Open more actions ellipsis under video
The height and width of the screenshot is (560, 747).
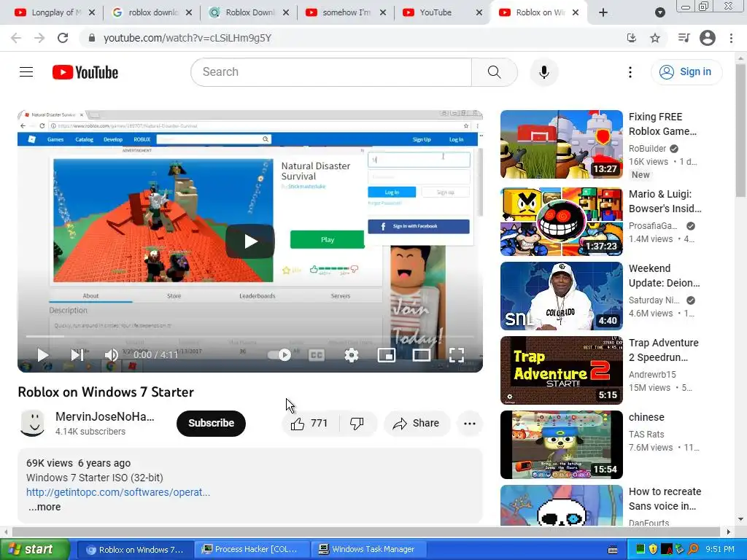click(x=470, y=423)
